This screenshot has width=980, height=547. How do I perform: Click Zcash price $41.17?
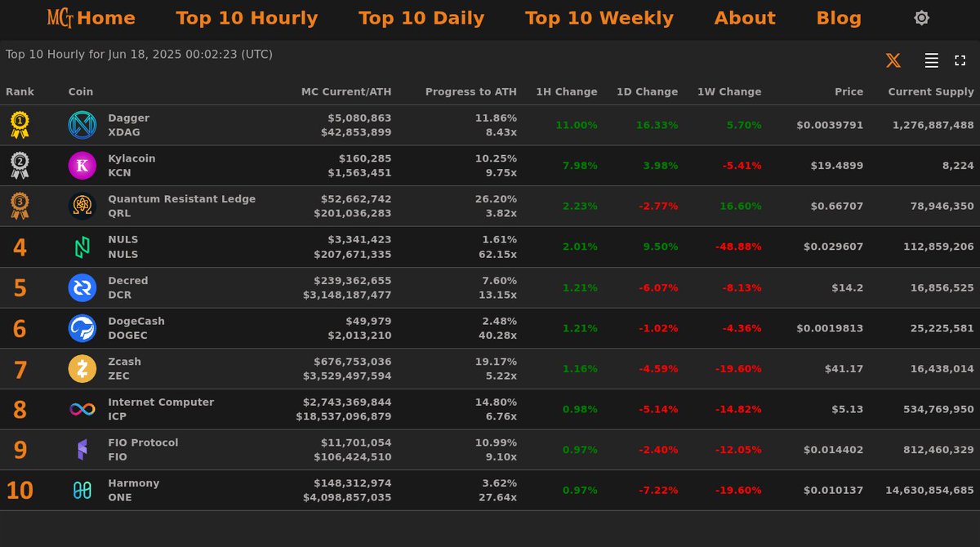844,369
